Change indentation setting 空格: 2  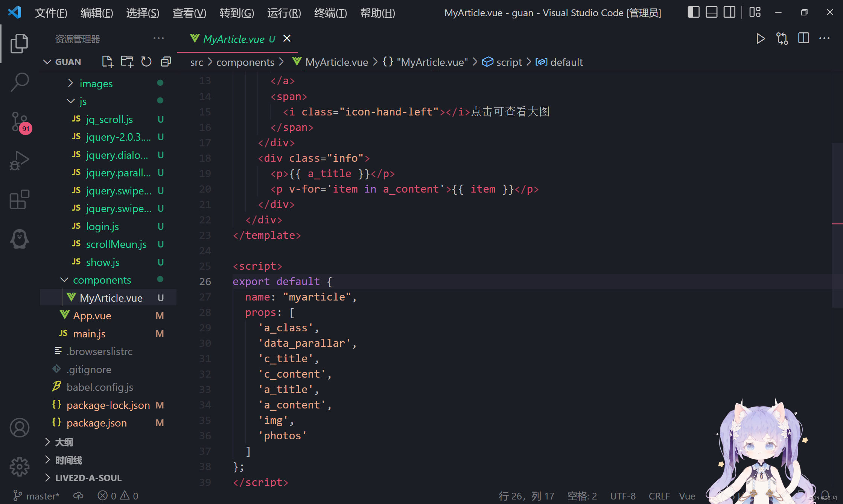[x=582, y=496]
